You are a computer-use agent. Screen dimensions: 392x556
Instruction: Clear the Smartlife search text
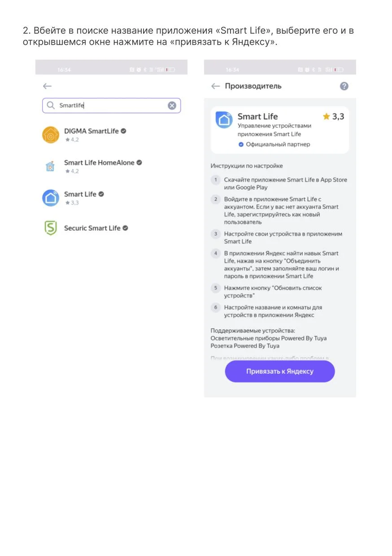[x=172, y=105]
